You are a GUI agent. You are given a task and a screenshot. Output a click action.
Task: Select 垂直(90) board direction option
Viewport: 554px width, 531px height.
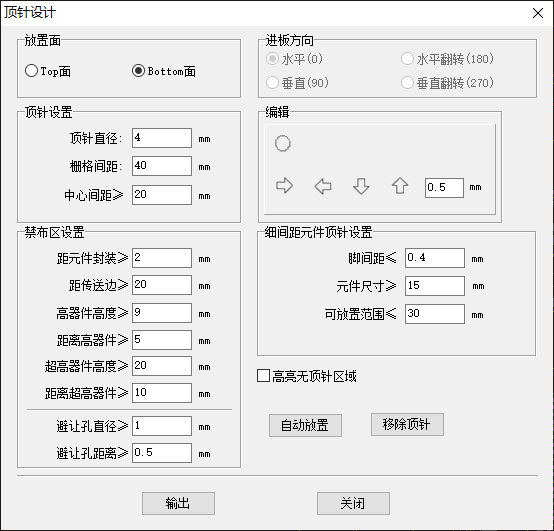pyautogui.click(x=297, y=83)
